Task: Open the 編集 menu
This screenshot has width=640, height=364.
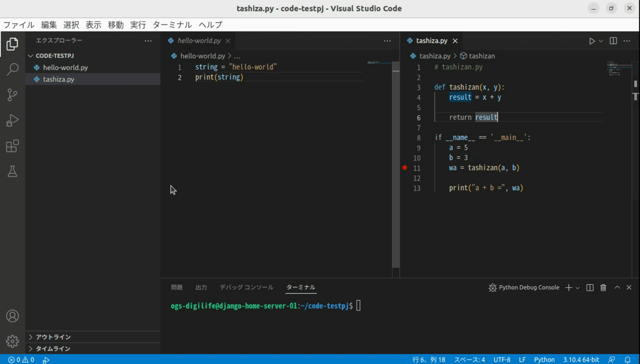Action: (49, 25)
